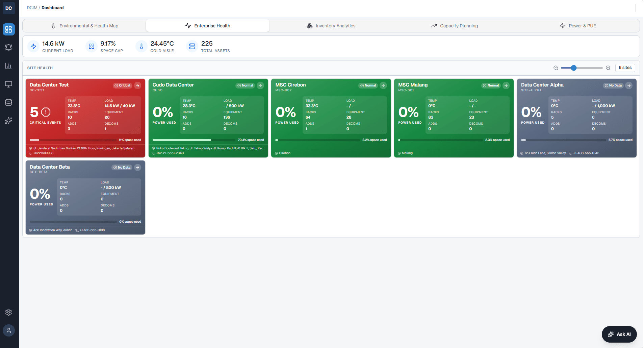This screenshot has width=644, height=348.
Task: Open the alerts bell icon in sidebar
Action: (9, 48)
